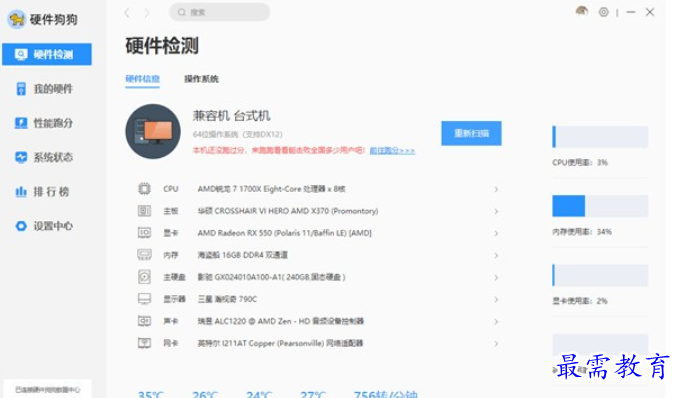Go forward with the right arrow

click(147, 13)
